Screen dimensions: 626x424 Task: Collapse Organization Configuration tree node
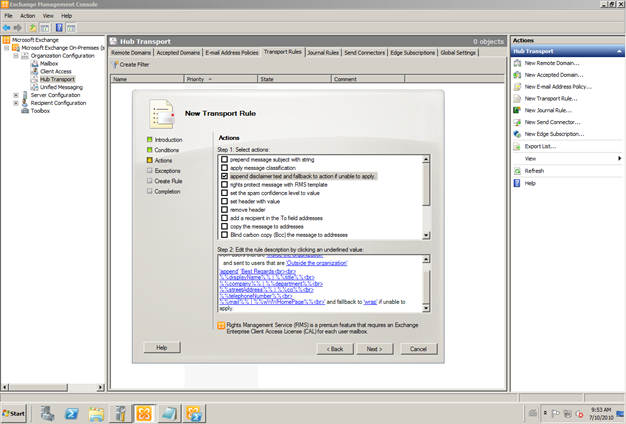16,56
